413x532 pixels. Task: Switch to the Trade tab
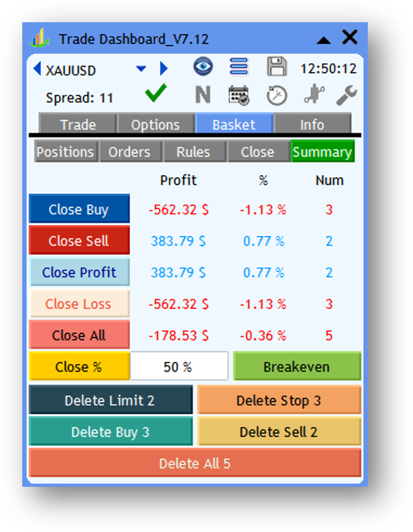click(78, 124)
